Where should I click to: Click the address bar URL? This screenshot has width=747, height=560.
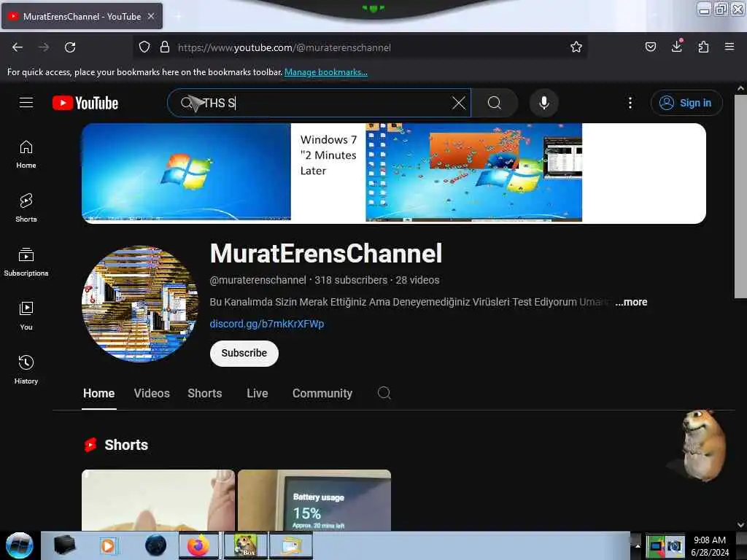click(284, 47)
